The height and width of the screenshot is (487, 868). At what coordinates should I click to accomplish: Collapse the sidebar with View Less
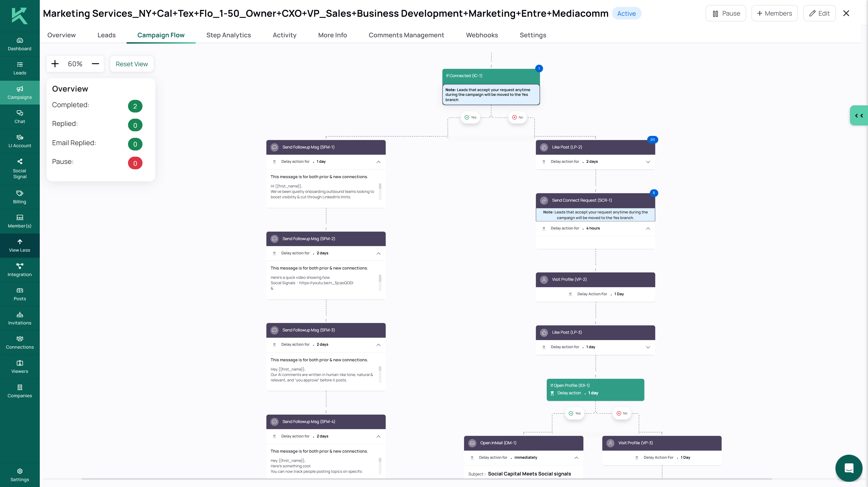pyautogui.click(x=19, y=245)
